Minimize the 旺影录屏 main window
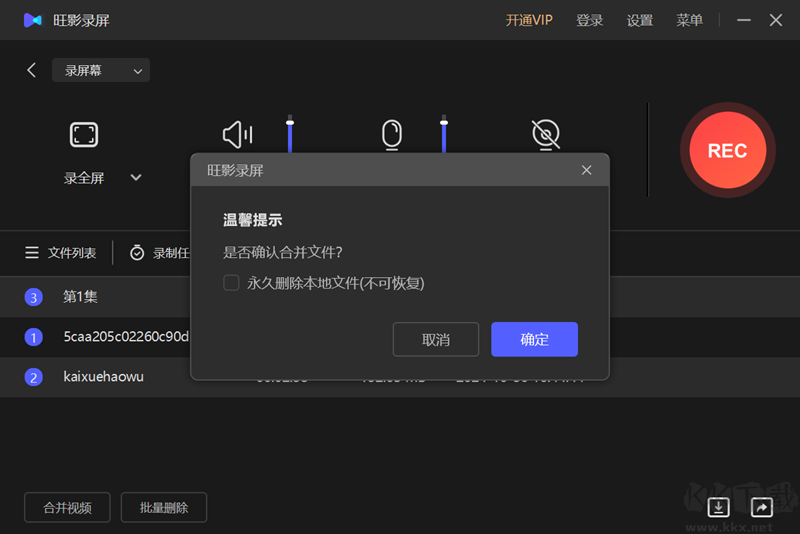800x534 pixels. [744, 20]
